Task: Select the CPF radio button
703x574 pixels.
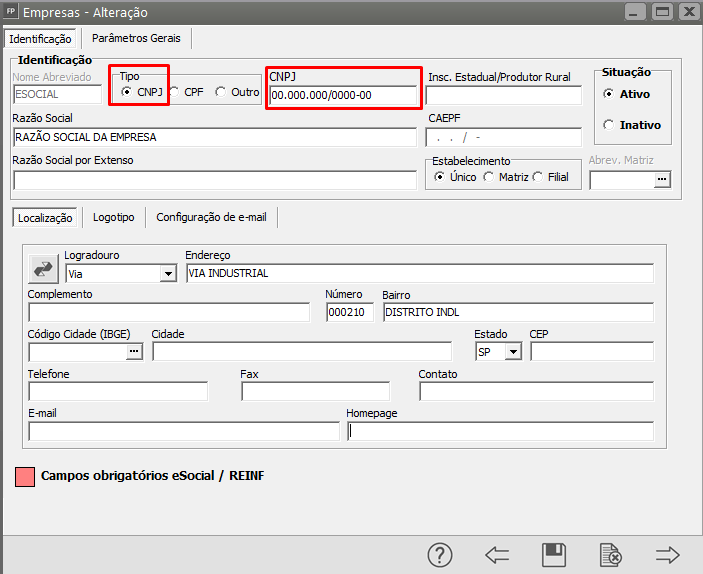Action: [174, 92]
